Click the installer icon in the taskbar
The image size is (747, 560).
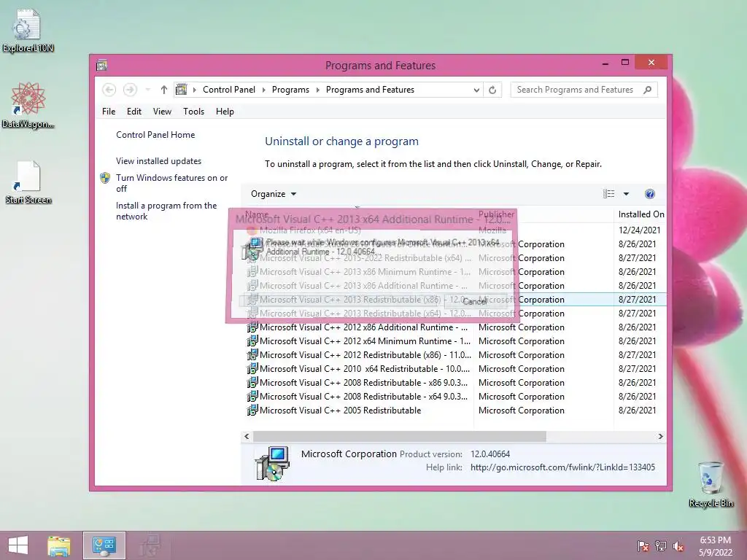150,545
